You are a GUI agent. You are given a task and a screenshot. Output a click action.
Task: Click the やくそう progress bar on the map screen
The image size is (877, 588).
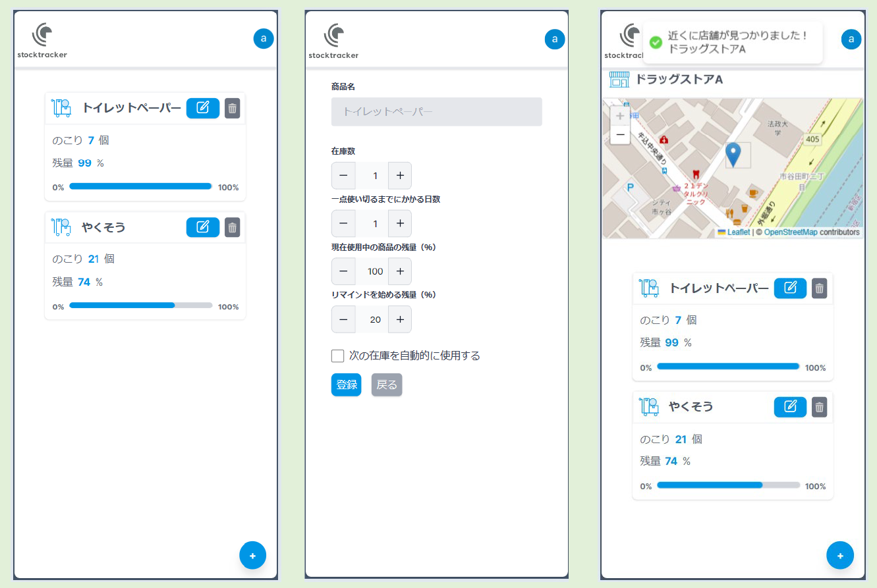[728, 485]
